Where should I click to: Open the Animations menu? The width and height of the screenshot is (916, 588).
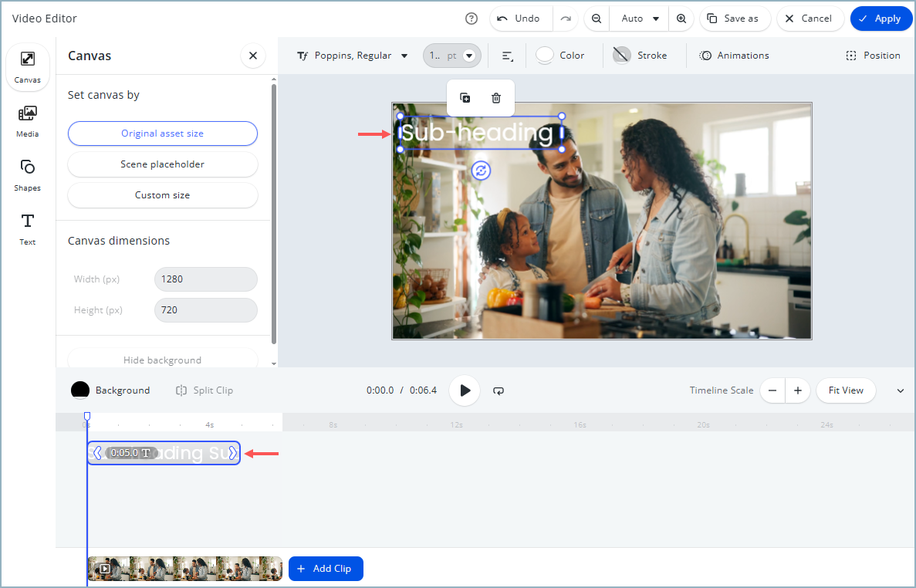(734, 56)
